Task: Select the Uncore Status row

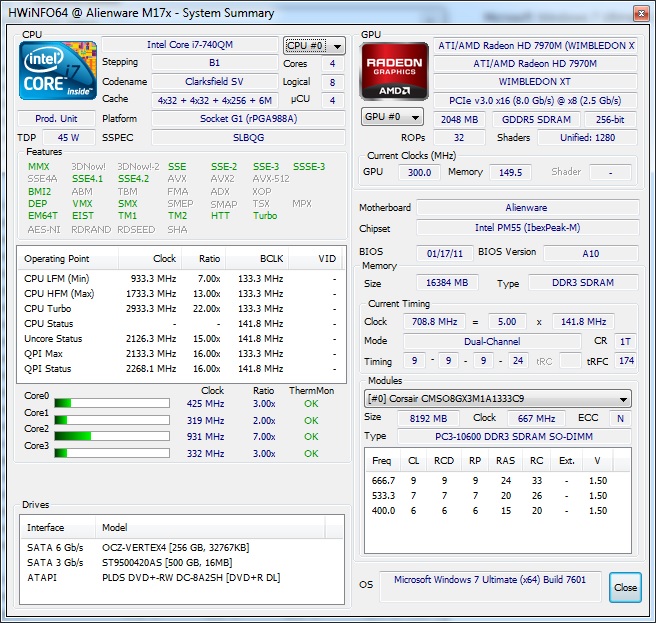Action: tap(181, 339)
